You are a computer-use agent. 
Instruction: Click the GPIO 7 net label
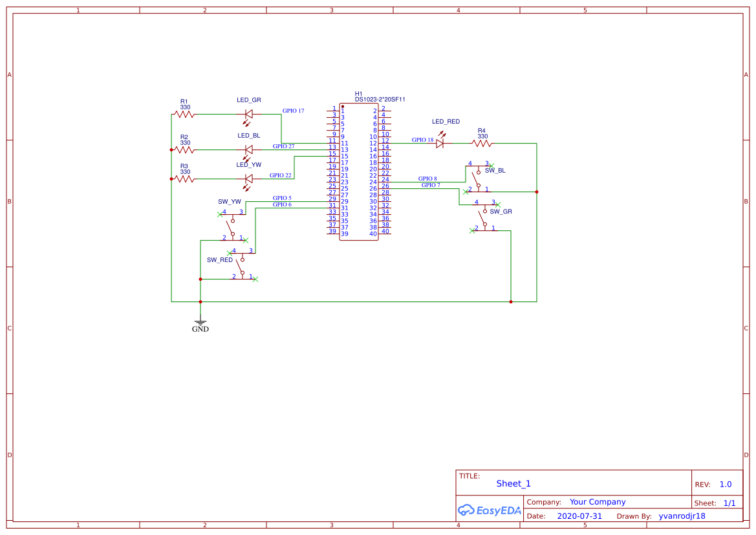point(431,185)
